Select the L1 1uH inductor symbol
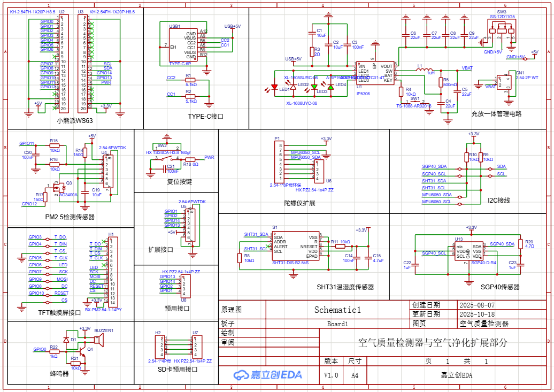The height and width of the screenshot is (392, 554). (425, 70)
